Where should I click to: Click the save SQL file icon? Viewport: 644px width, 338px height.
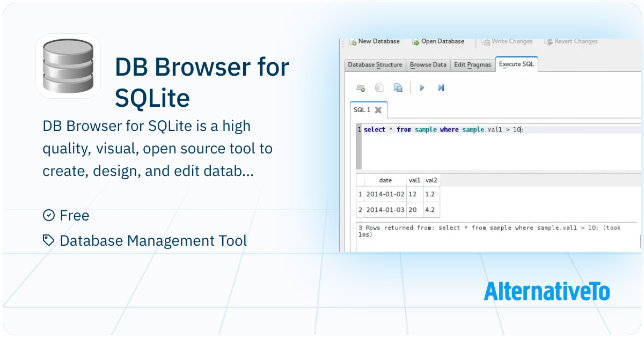398,87
